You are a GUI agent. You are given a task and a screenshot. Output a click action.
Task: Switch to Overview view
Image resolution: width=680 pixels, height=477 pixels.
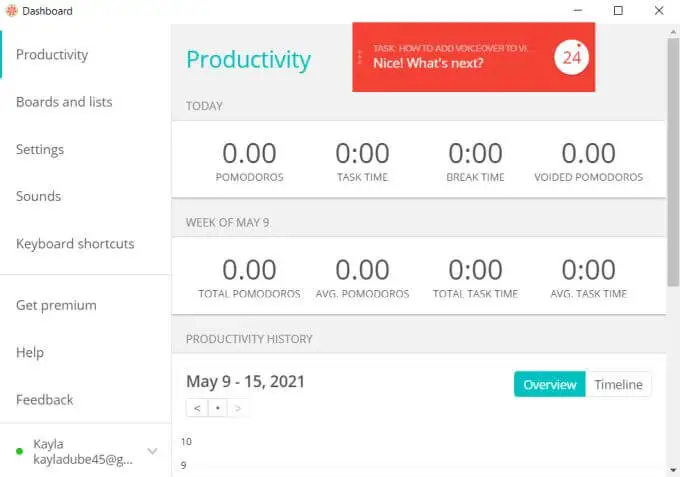tap(549, 384)
